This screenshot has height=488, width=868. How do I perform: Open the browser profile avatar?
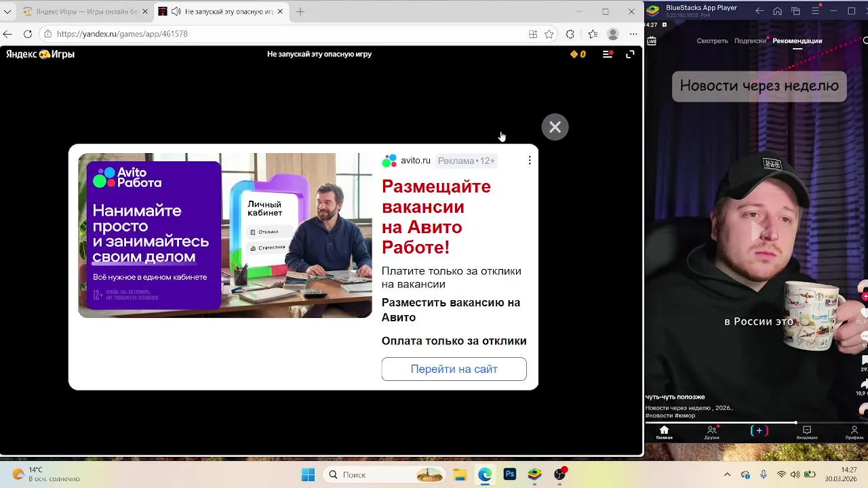(x=613, y=34)
